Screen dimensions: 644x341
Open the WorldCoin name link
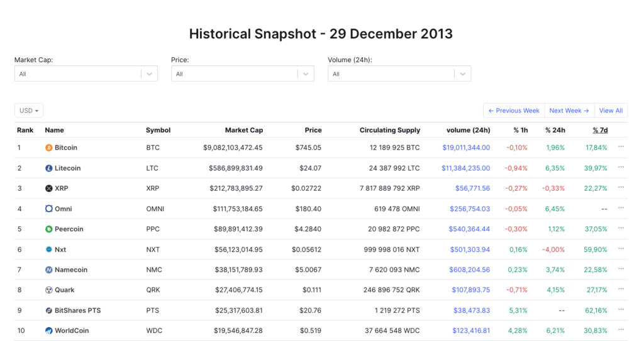pyautogui.click(x=72, y=331)
